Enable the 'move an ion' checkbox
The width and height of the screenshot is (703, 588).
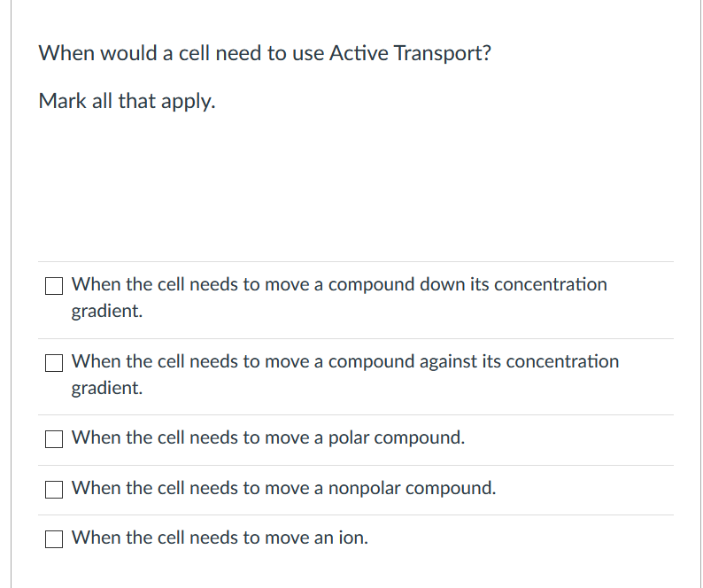54,539
